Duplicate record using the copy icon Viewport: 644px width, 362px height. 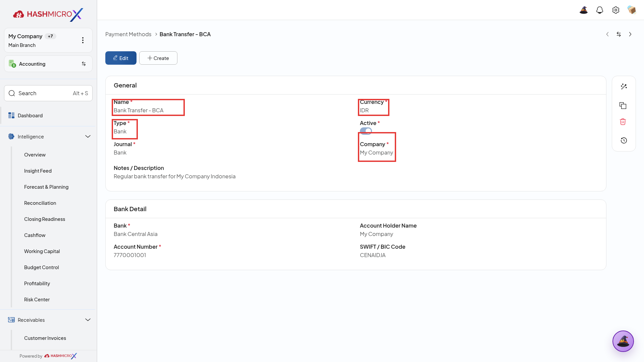pos(623,106)
